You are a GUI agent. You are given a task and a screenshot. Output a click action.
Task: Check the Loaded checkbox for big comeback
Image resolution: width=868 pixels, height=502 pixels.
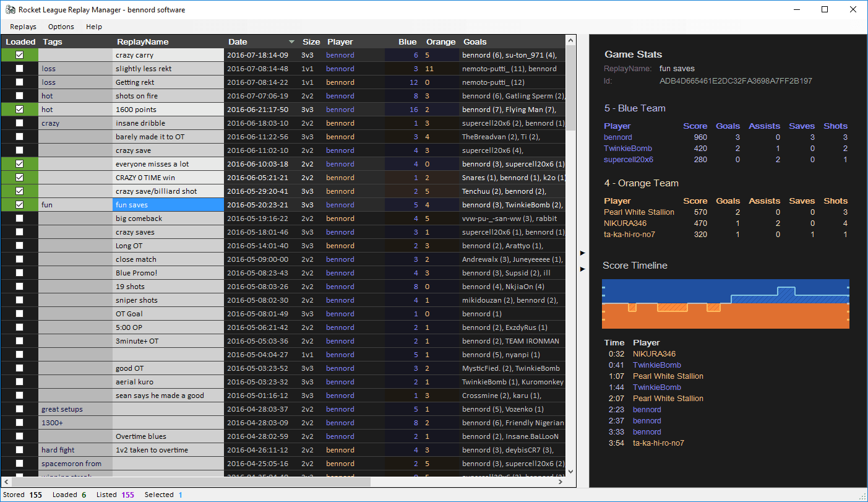coord(19,218)
